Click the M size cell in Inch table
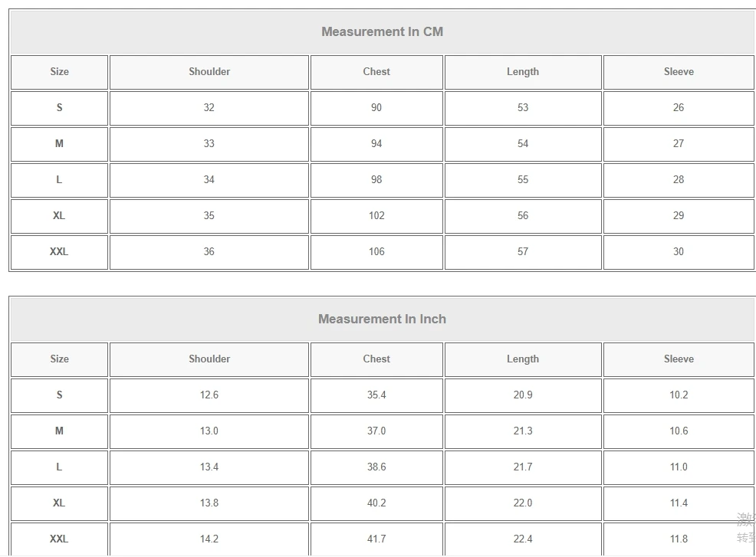Screen dimensions: 756x557 coord(59,431)
